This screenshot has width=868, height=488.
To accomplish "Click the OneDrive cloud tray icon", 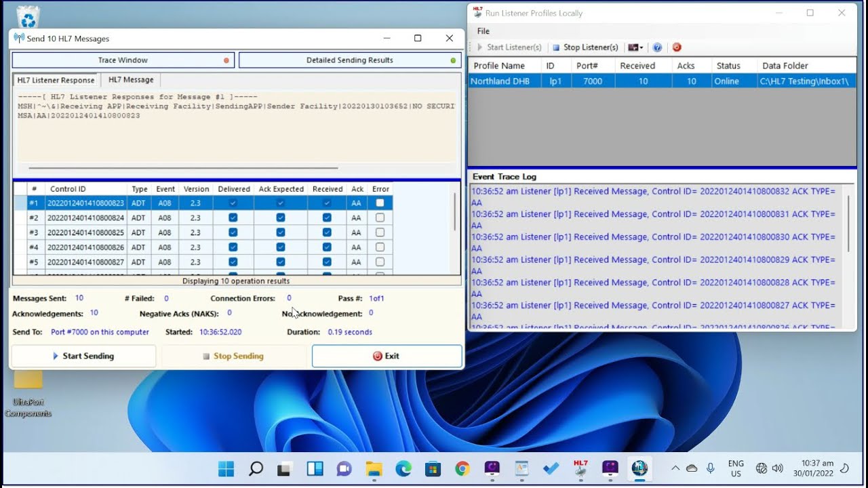I will [692, 468].
